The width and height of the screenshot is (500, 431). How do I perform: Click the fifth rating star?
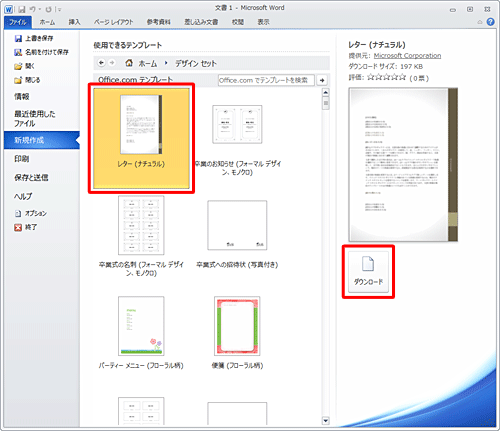click(403, 78)
